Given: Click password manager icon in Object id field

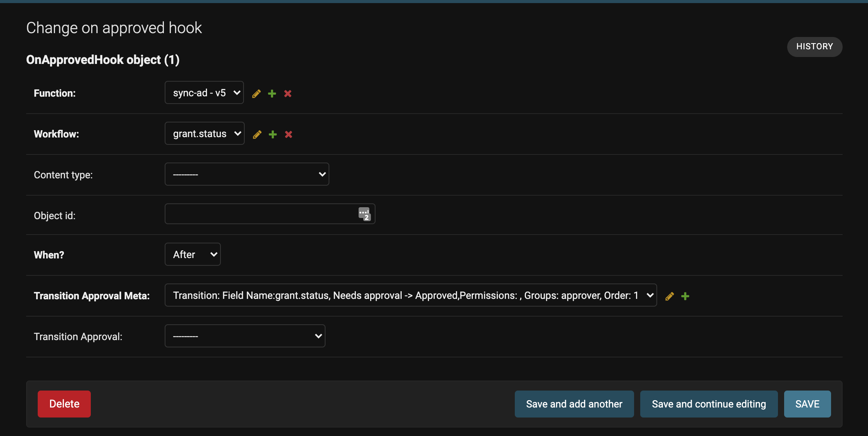Looking at the screenshot, I should [x=364, y=214].
